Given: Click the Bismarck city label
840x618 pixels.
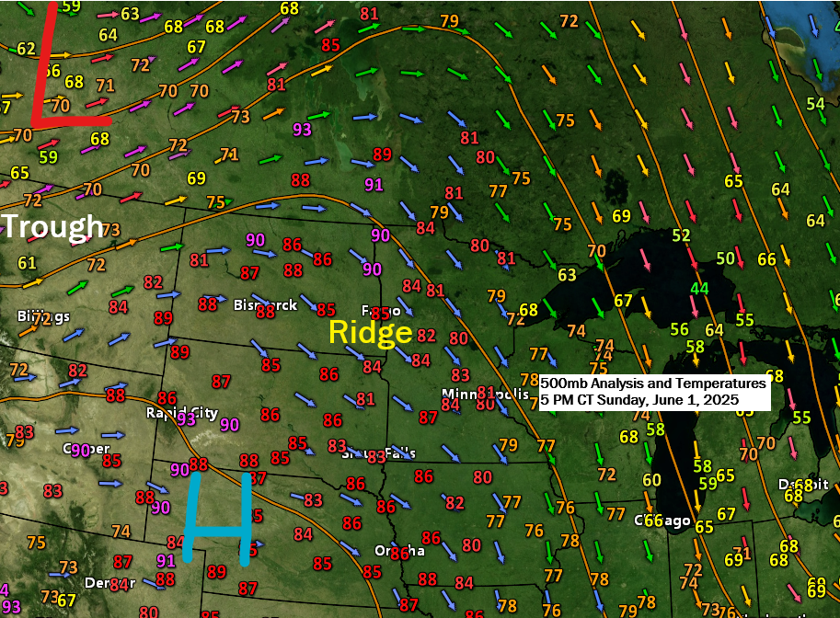Looking at the screenshot, I should click(266, 304).
